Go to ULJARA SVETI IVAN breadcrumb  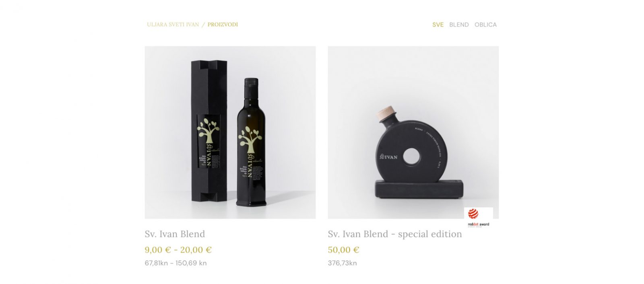coord(173,25)
